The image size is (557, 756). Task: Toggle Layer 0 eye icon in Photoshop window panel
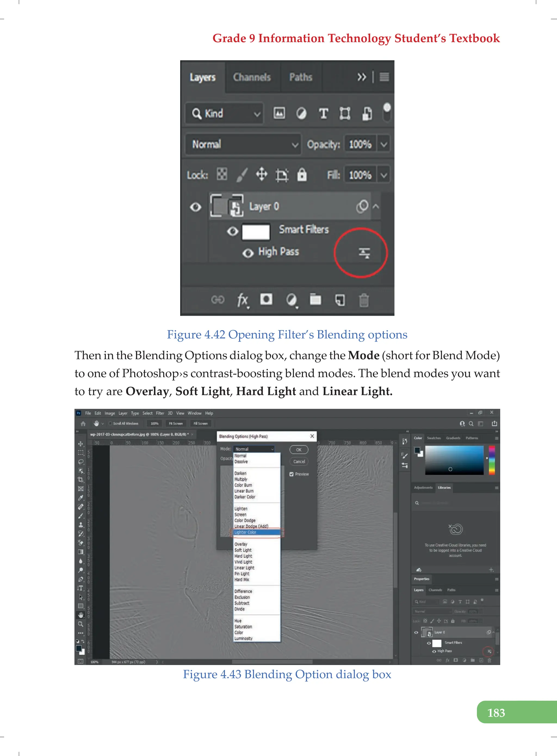(416, 632)
